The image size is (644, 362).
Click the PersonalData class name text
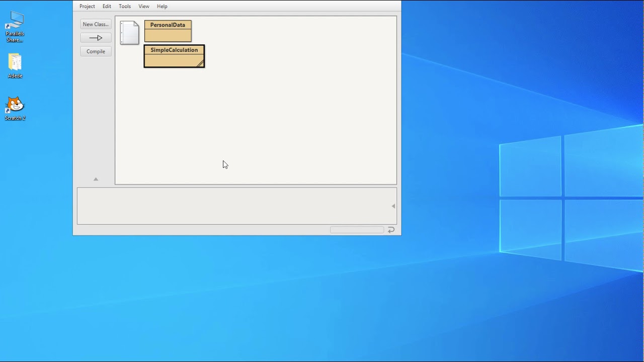[x=168, y=25]
